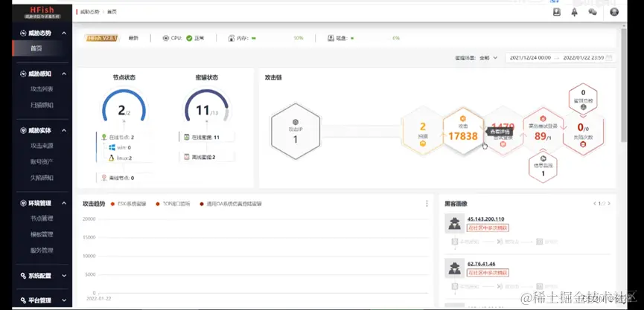Viewport: 644px width, 310px height.
Task: Go to previous page of 黑客画像
Action: pyautogui.click(x=594, y=204)
